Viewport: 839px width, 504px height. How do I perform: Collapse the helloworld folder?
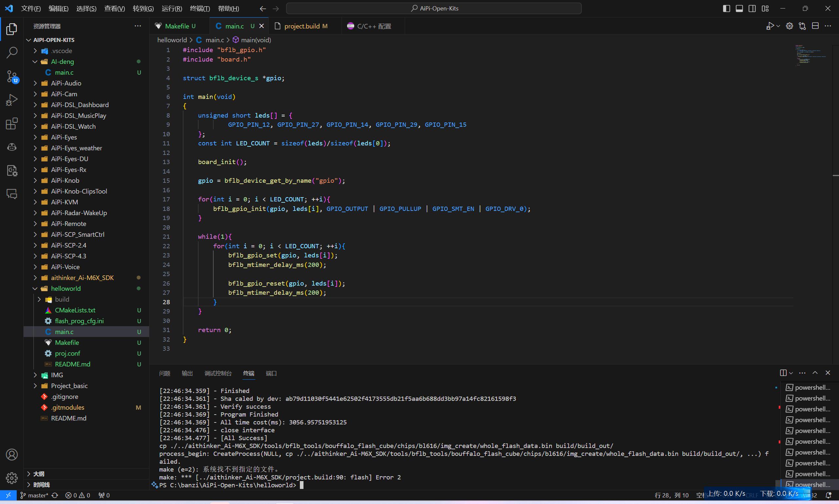(35, 288)
